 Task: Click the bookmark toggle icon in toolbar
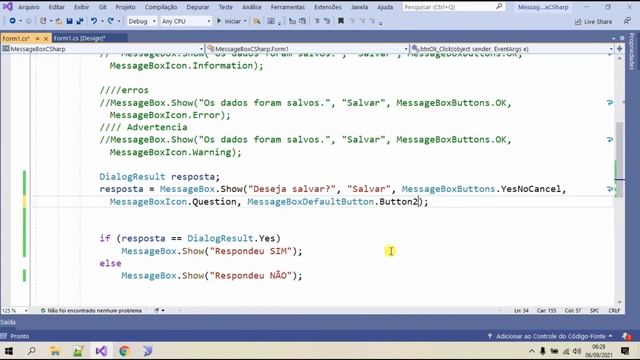pyautogui.click(x=341, y=21)
